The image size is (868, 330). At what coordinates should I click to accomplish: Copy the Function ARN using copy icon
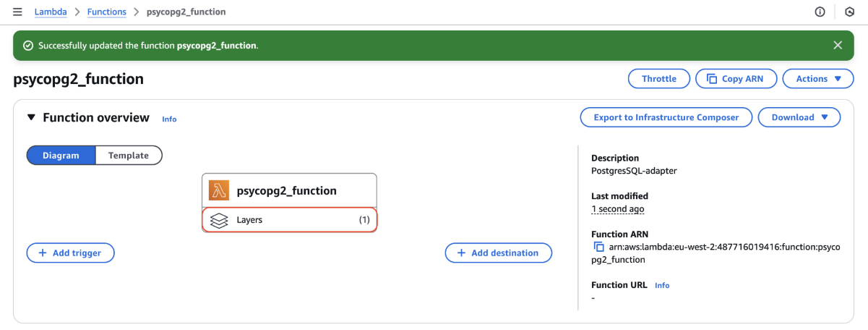pos(598,247)
